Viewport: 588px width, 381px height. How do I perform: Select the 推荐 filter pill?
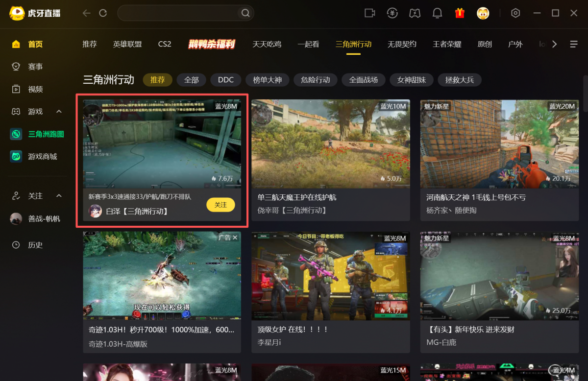coord(157,80)
